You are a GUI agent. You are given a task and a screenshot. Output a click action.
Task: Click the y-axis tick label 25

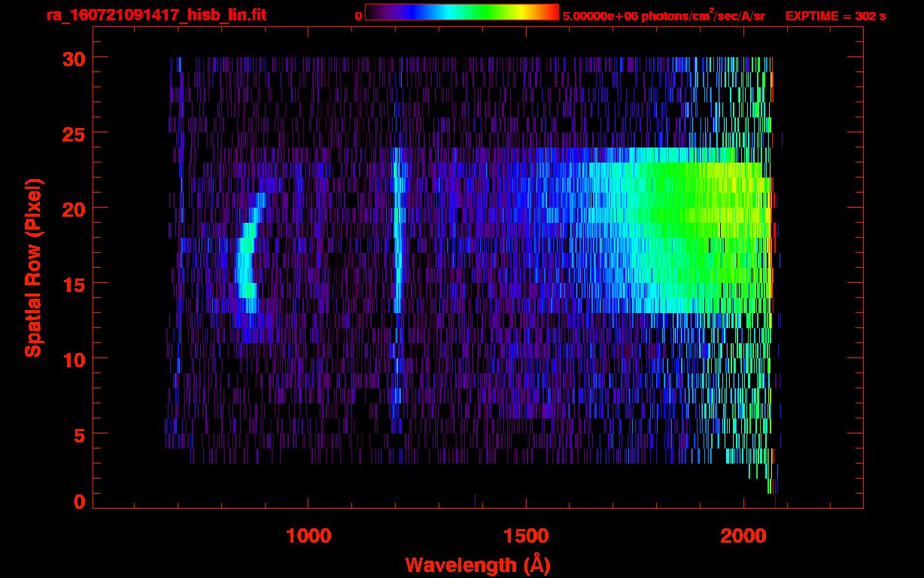point(73,133)
